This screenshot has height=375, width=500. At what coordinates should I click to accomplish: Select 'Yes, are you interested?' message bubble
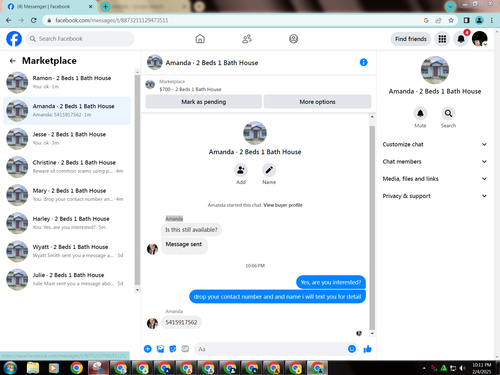(331, 282)
